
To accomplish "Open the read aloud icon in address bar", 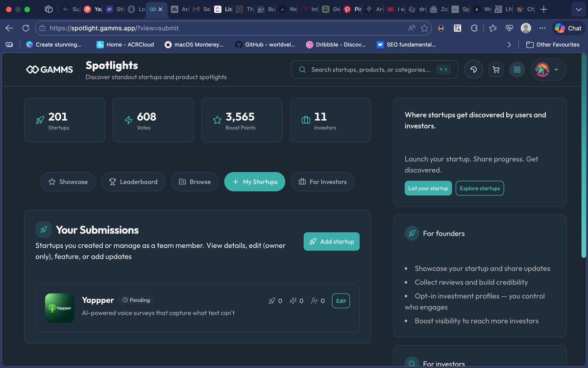I will (412, 28).
